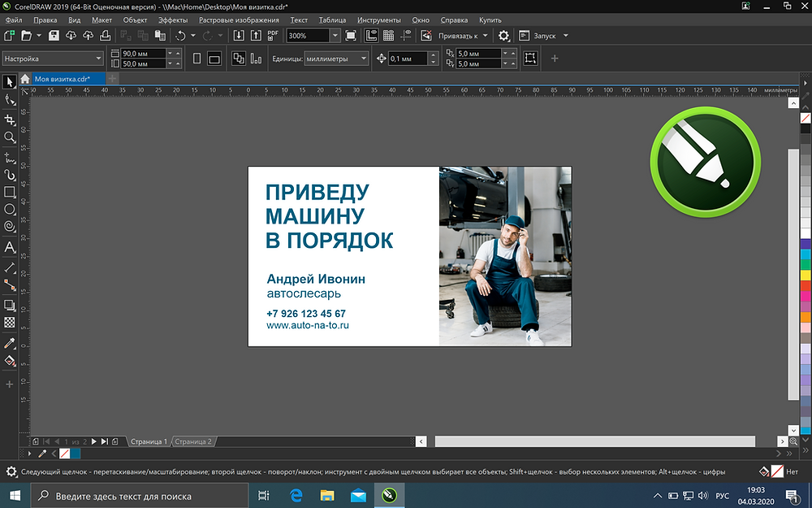
Task: Open the Options gear icon
Action: 504,36
